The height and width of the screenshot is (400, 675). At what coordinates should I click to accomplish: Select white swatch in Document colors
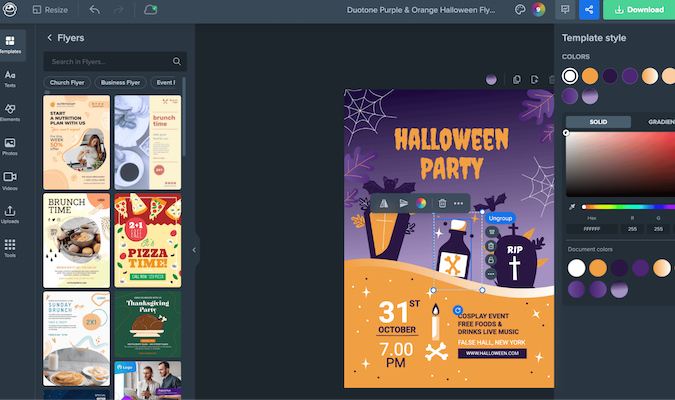point(576,268)
